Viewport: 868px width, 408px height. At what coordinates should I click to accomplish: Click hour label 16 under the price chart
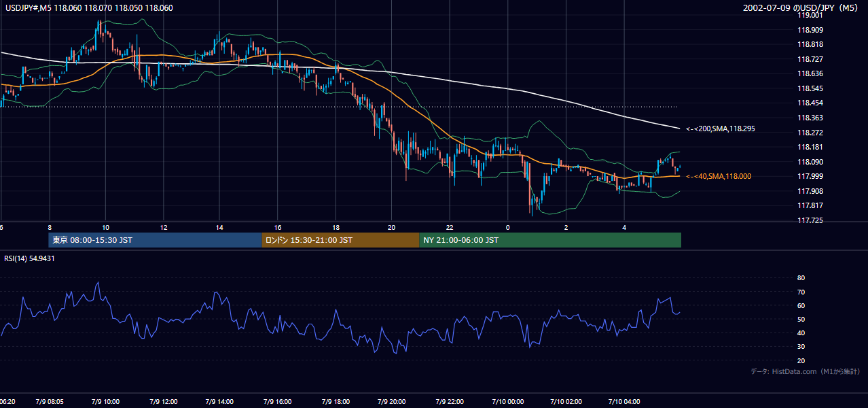click(x=278, y=227)
